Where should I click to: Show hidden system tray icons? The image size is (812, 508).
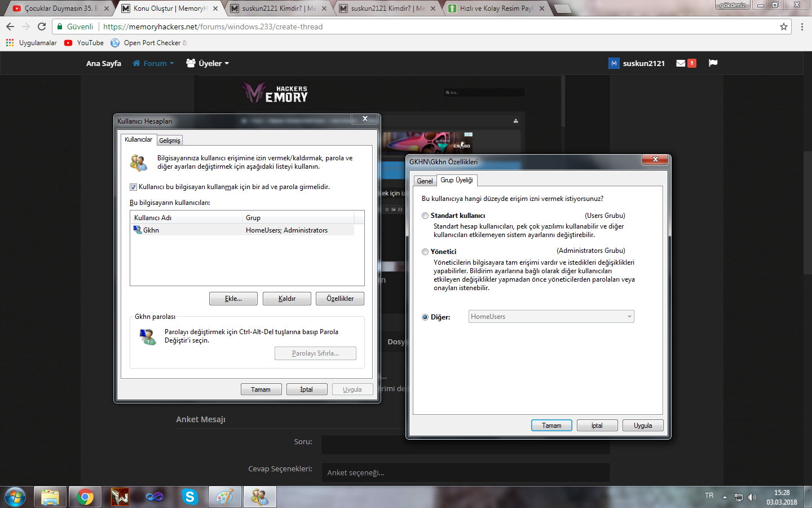[x=725, y=497]
